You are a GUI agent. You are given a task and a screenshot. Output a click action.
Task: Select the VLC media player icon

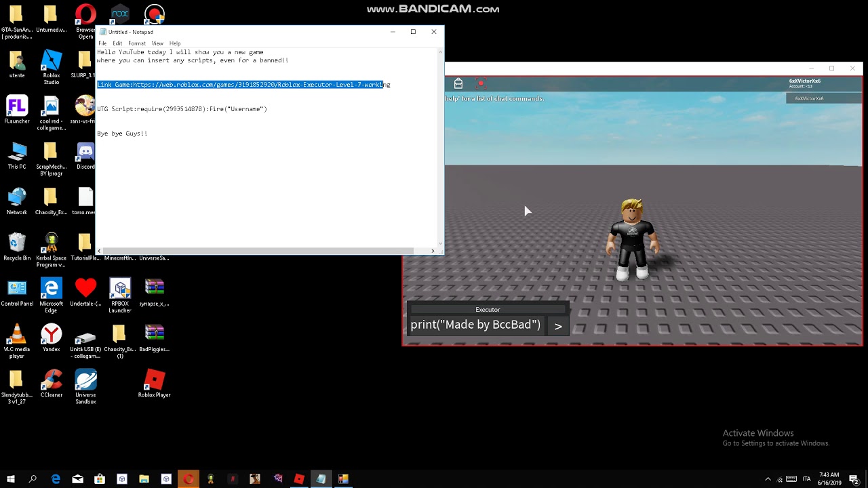point(16,341)
